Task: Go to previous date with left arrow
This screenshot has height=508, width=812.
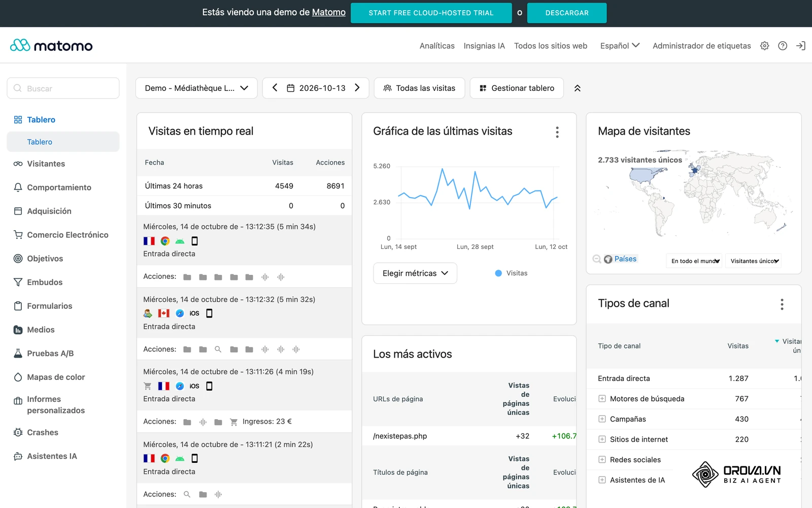Action: (x=275, y=88)
